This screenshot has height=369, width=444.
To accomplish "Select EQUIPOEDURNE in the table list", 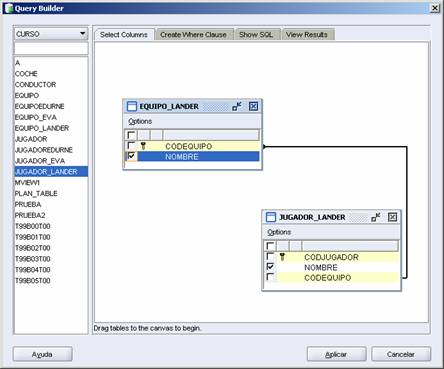I will click(51, 106).
